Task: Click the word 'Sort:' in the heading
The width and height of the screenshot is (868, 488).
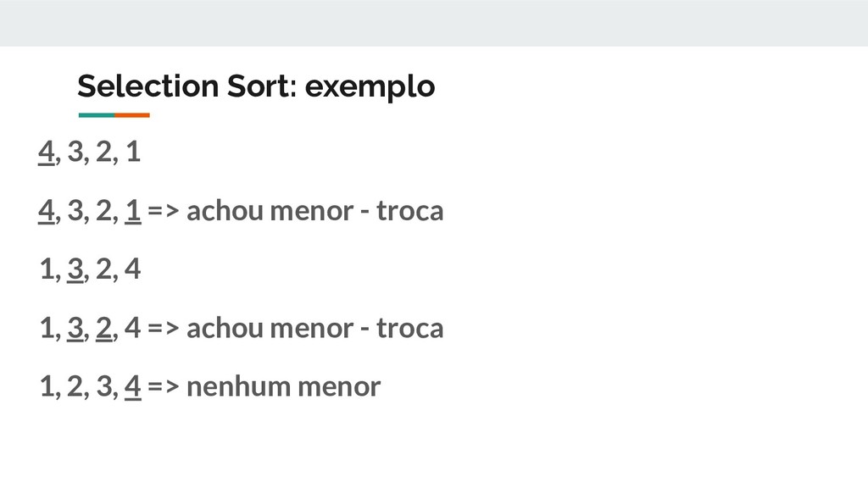Action: click(x=262, y=86)
